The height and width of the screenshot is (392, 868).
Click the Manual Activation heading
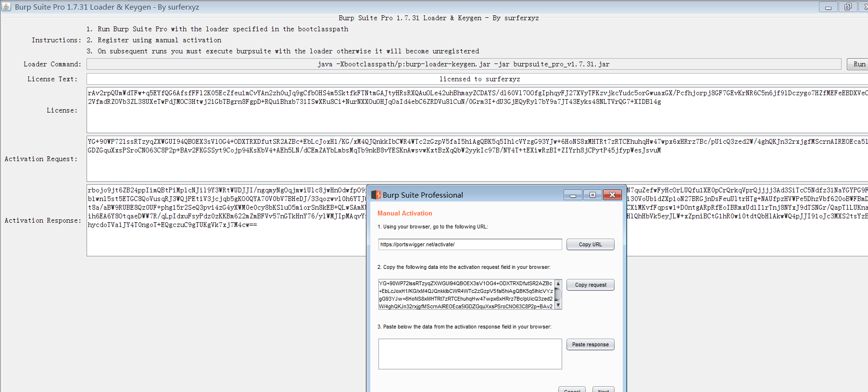coord(404,213)
